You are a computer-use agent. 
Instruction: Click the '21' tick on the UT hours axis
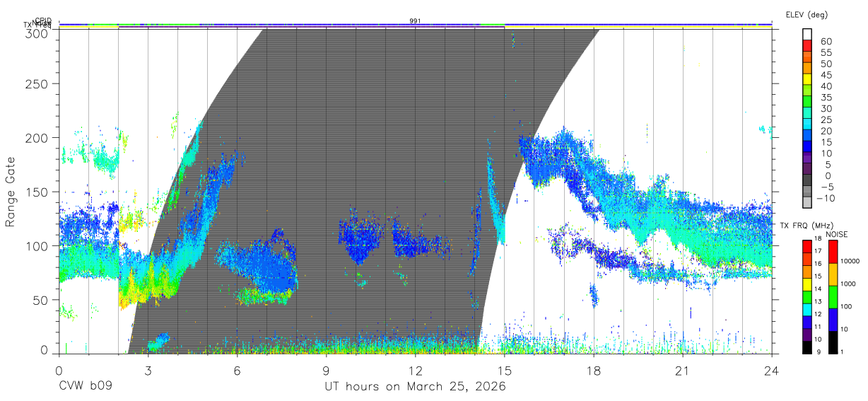coord(683,371)
